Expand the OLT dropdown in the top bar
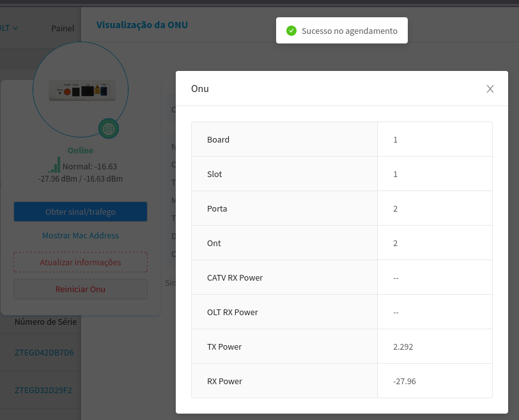 pyautogui.click(x=10, y=28)
